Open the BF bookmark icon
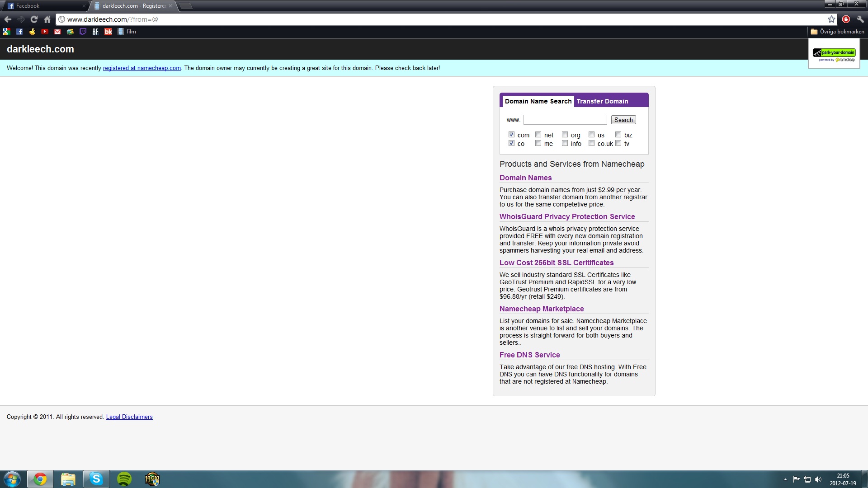Image resolution: width=868 pixels, height=488 pixels. point(95,32)
